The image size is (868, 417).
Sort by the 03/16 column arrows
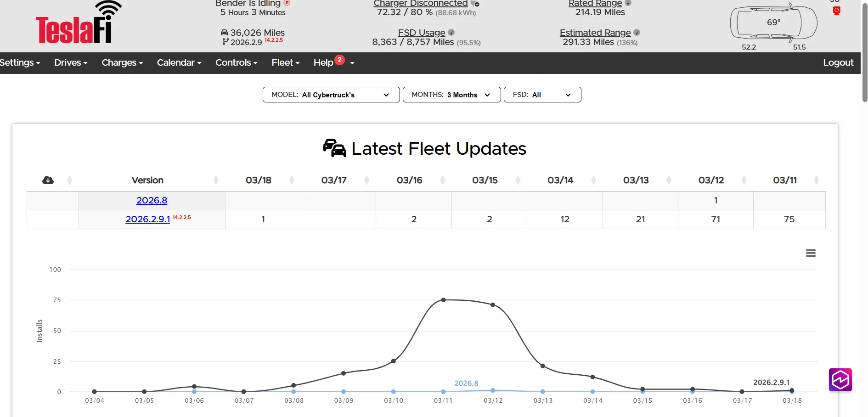point(443,180)
